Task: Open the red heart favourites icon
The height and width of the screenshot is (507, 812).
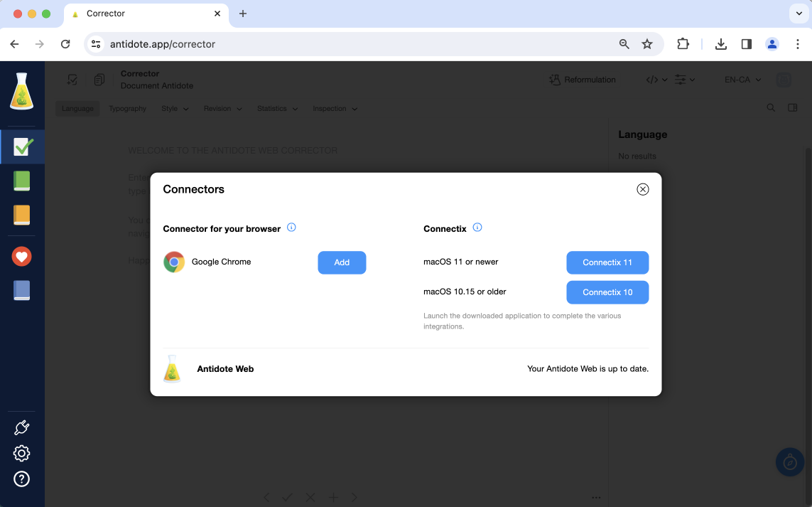Action: pos(22,256)
